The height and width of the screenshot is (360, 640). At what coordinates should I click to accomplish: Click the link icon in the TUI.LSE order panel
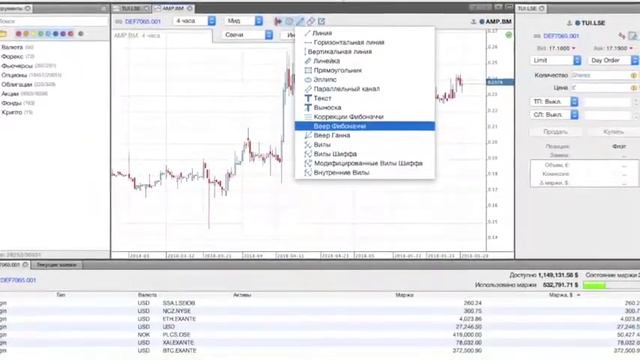(x=622, y=36)
